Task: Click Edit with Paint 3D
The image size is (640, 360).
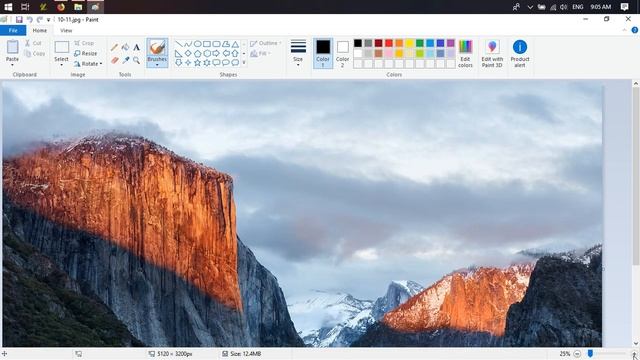Action: (x=492, y=53)
